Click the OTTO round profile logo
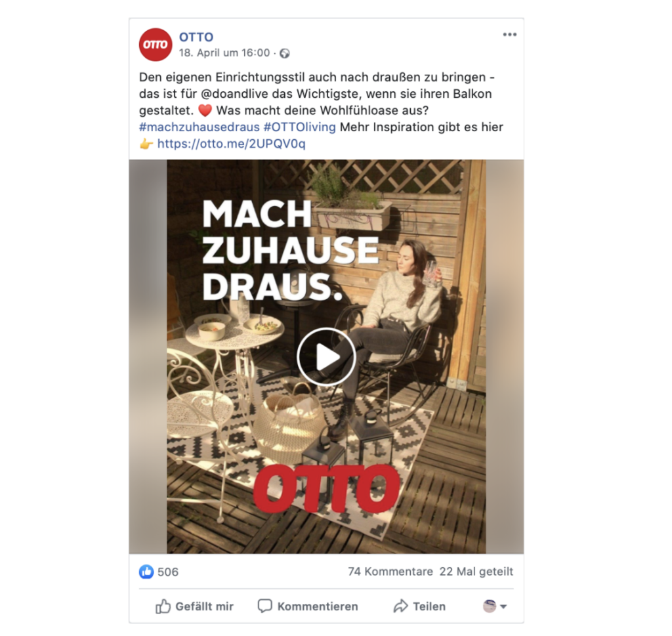Viewport: 672px width, 636px height. coord(155,45)
